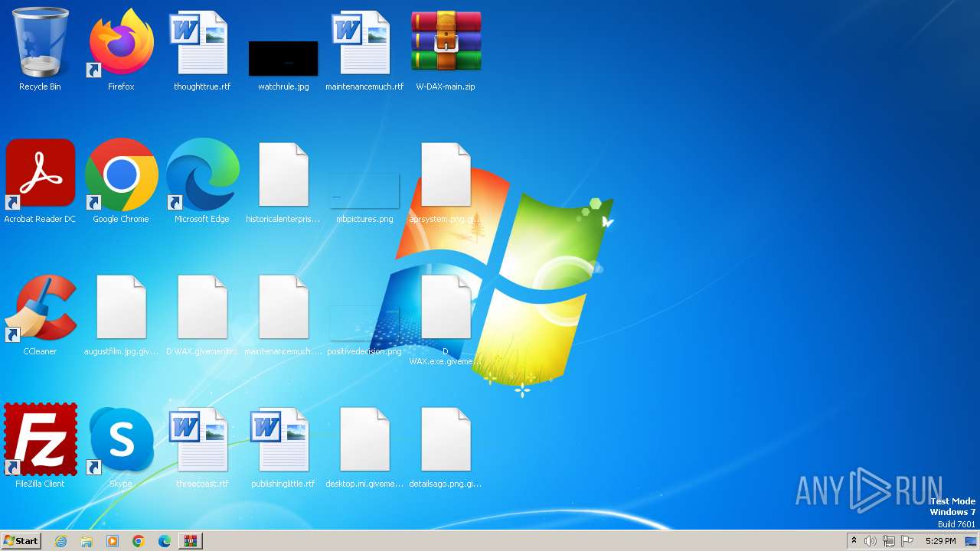Switch to the WinRAR taskbar window
The image size is (980, 551).
191,541
